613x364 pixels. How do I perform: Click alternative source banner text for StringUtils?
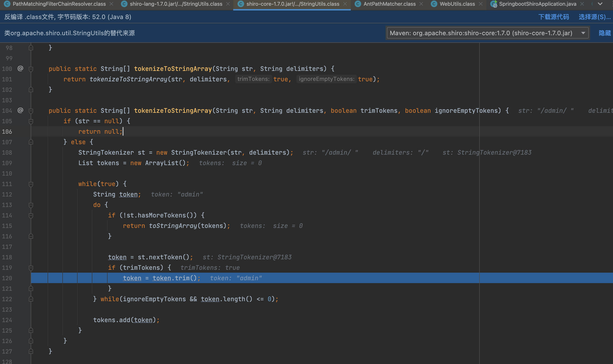(69, 33)
